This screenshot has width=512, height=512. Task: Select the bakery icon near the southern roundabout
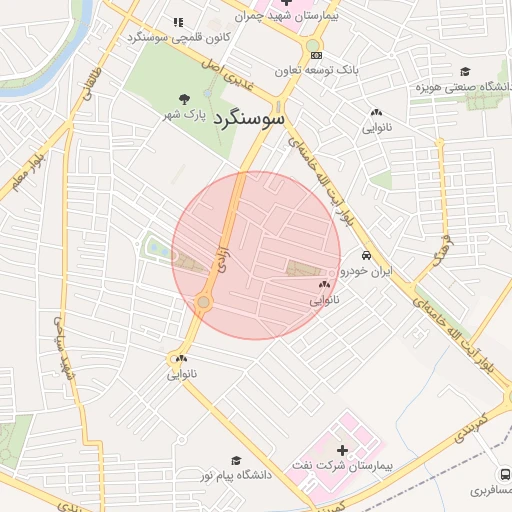tap(181, 359)
